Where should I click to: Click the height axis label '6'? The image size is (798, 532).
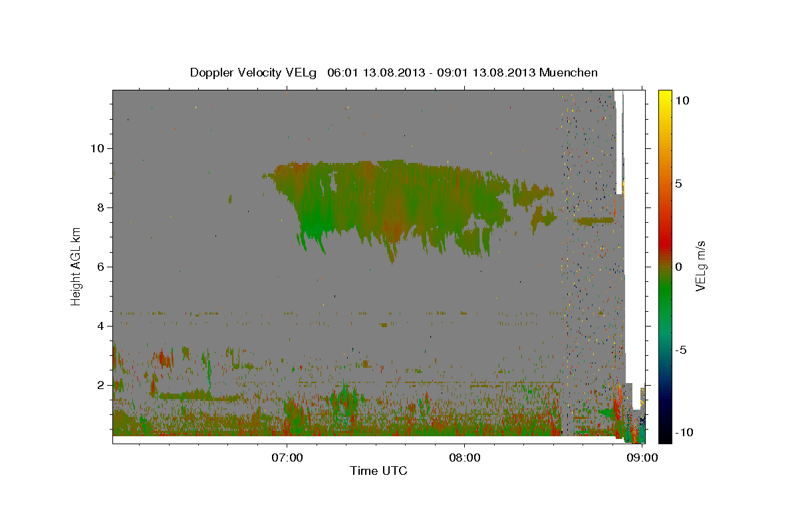point(102,267)
